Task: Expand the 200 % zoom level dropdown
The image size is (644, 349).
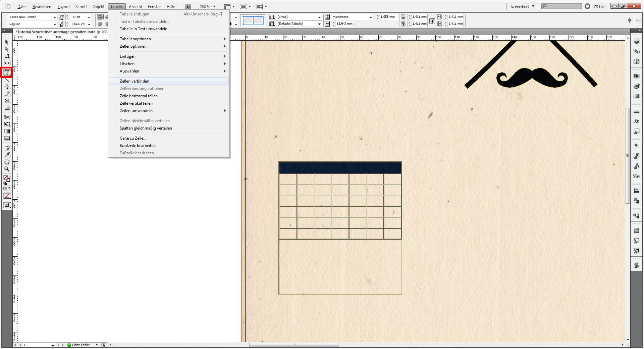Action: point(214,7)
